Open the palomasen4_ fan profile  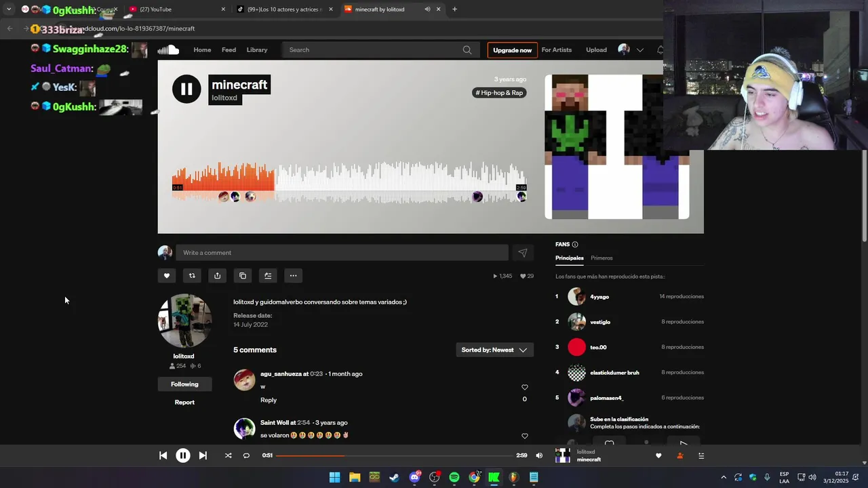point(607,398)
